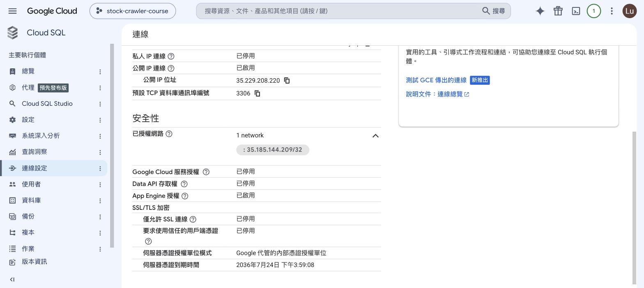The width and height of the screenshot is (644, 288).
Task: Show help for 已授權網路
Action: [x=169, y=134]
